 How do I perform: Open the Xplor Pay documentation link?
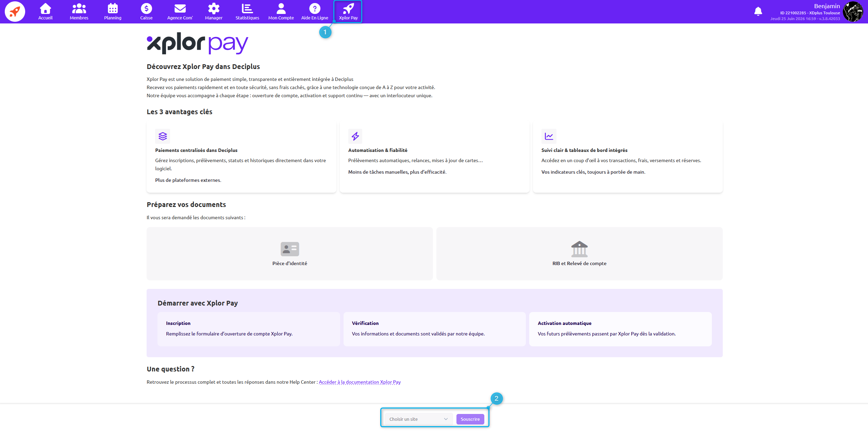(360, 382)
